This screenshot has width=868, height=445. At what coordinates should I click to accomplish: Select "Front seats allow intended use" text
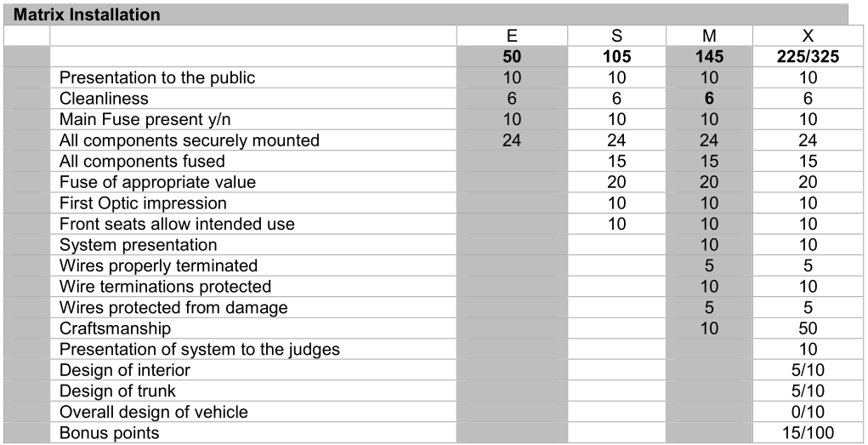[x=177, y=224]
